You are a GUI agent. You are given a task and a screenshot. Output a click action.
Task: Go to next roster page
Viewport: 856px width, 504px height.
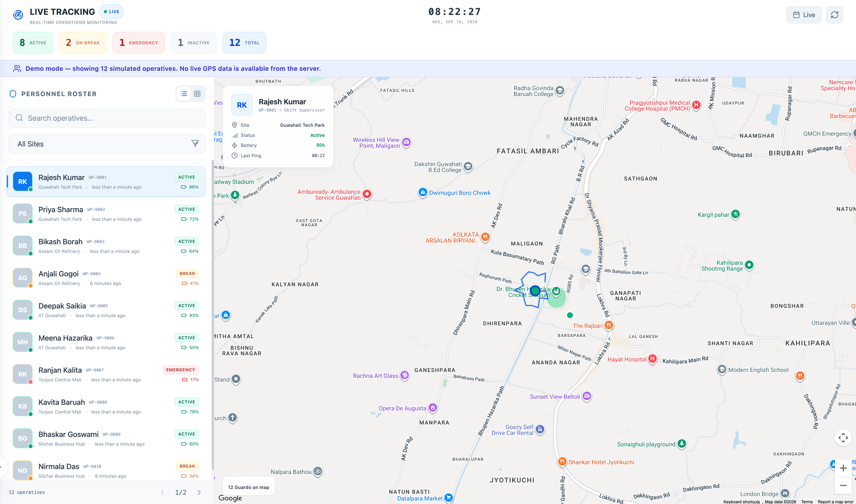pos(199,493)
